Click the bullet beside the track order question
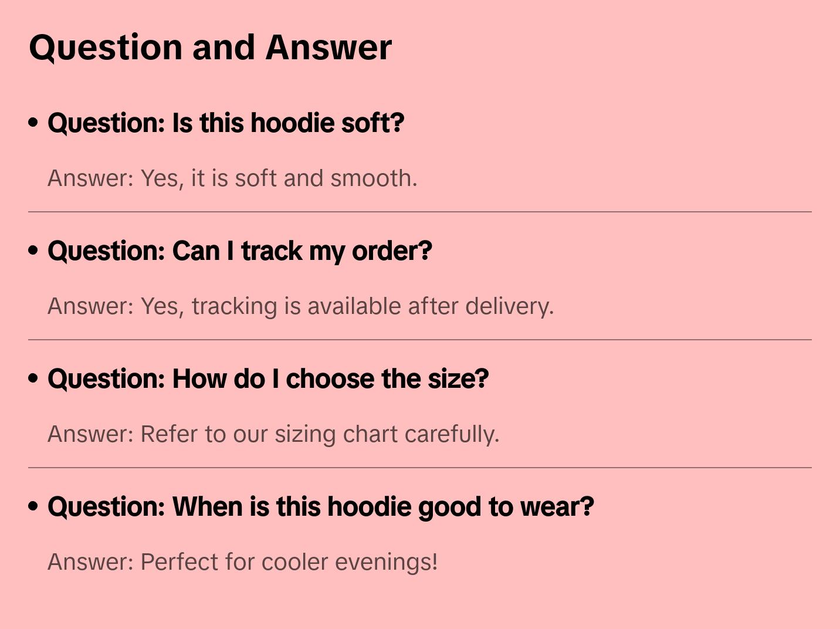This screenshot has width=840, height=629. point(33,251)
